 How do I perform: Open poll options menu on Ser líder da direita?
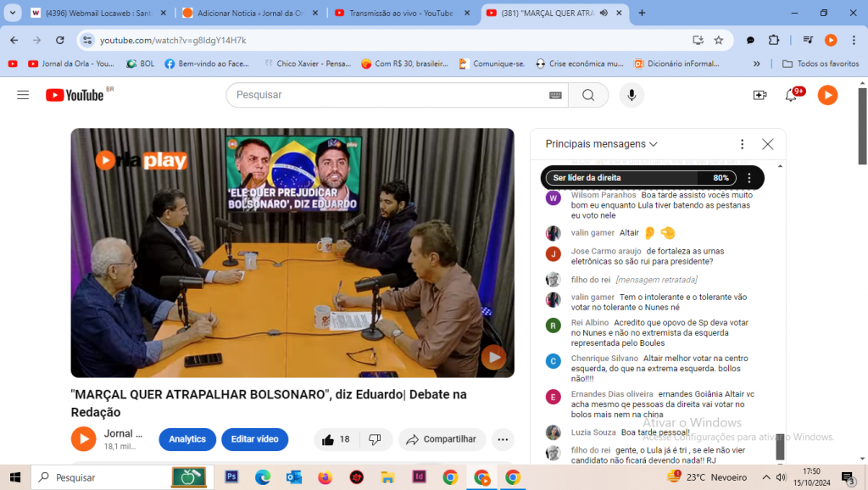click(749, 178)
